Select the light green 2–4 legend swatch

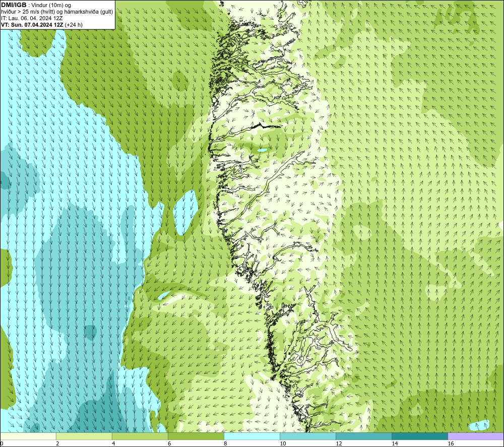coord(84,436)
